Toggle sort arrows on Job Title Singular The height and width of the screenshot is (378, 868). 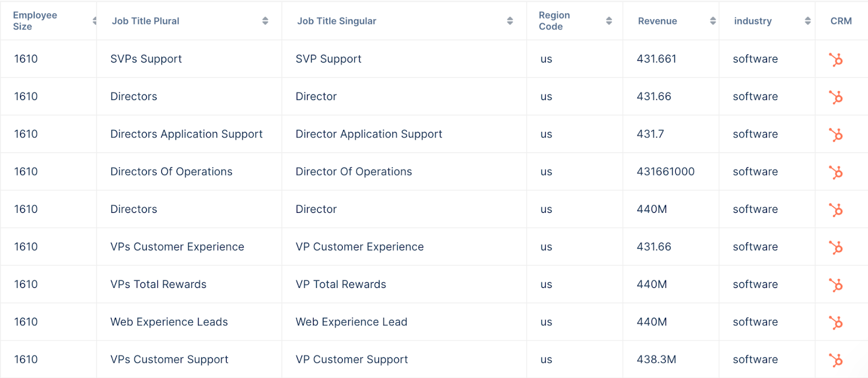point(510,21)
